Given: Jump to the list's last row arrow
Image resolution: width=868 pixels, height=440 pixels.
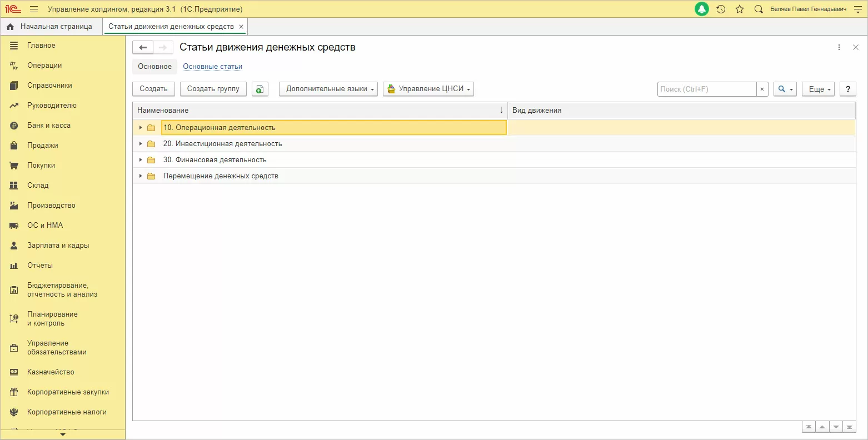Looking at the screenshot, I should [x=849, y=427].
